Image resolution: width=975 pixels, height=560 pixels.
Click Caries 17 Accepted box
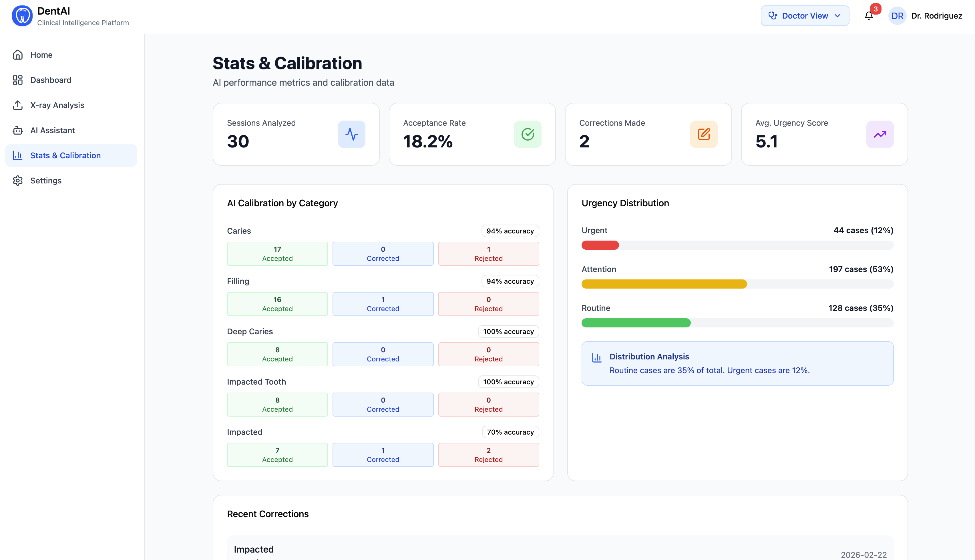277,254
